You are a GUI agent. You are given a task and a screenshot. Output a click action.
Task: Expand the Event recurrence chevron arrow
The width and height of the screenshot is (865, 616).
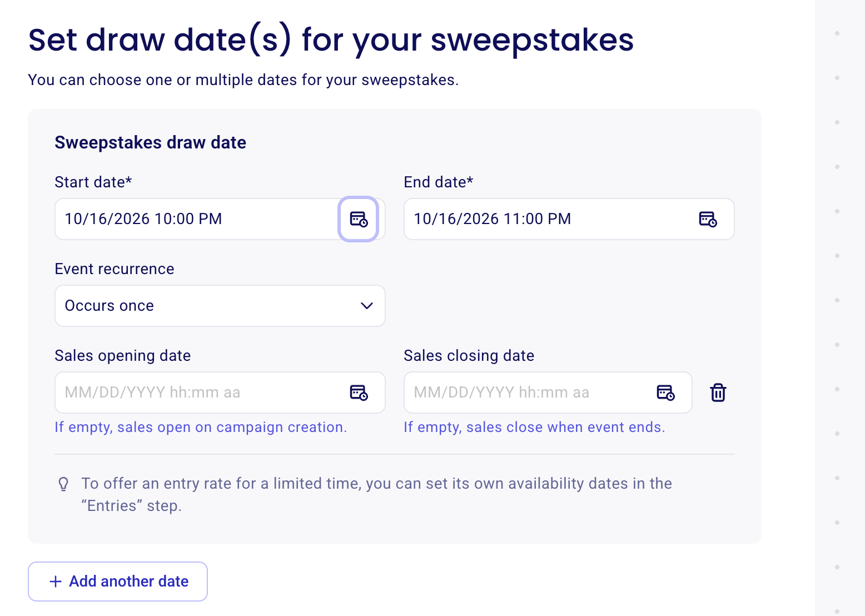(x=366, y=306)
